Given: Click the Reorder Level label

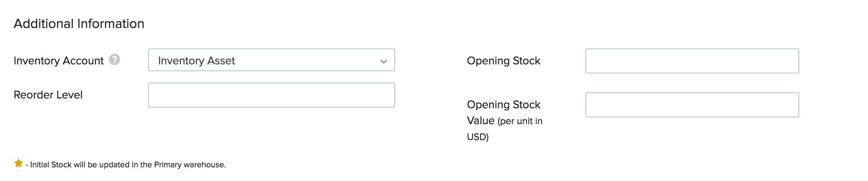Looking at the screenshot, I should [x=48, y=95].
